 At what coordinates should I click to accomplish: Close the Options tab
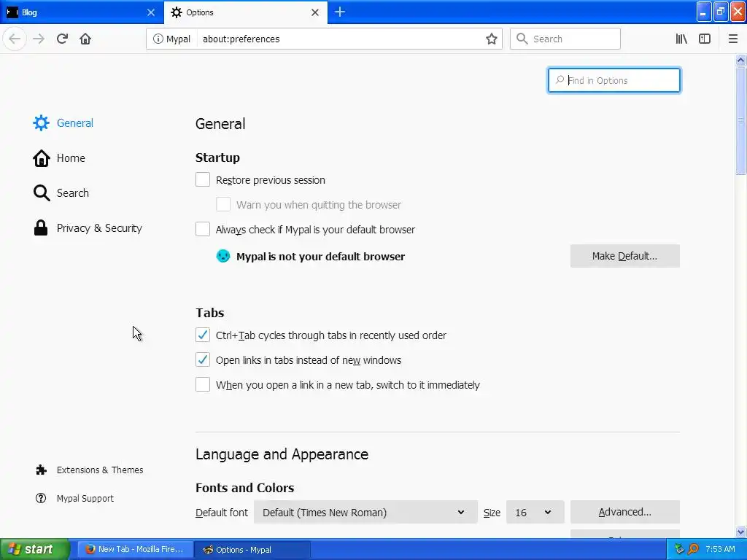[315, 12]
